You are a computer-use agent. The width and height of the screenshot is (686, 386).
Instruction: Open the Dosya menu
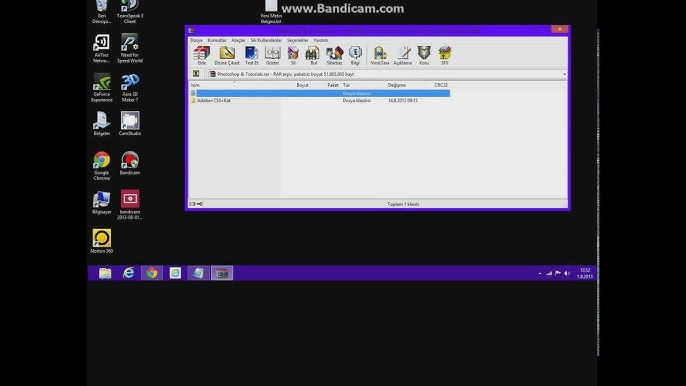[x=196, y=40]
